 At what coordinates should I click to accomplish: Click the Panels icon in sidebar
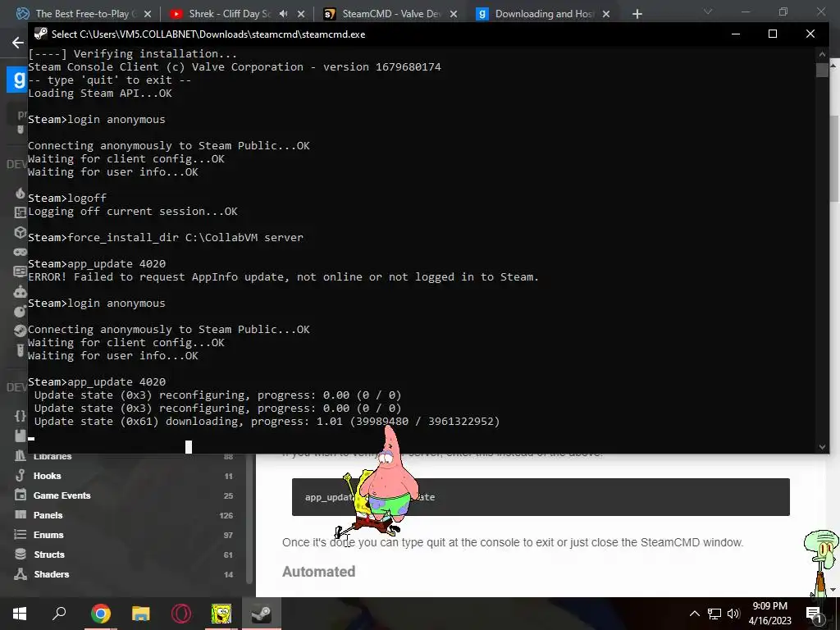coord(21,515)
